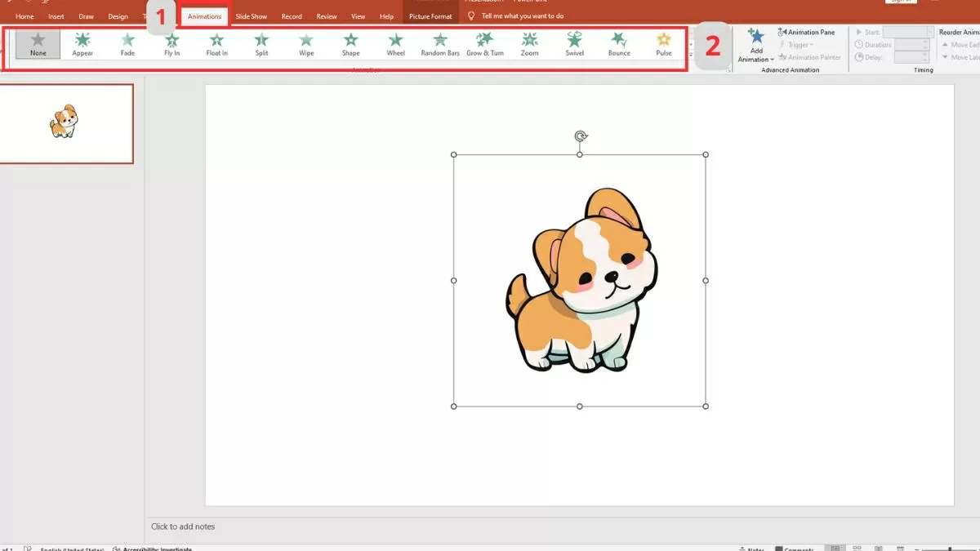Expand the animation gallery with More arrow
980x551 pixels.
point(690,57)
